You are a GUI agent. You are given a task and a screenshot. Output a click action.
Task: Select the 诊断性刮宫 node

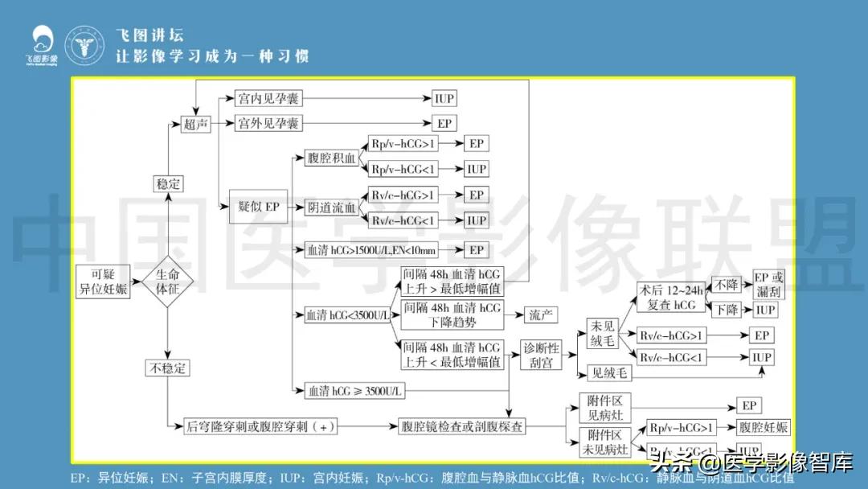[542, 354]
